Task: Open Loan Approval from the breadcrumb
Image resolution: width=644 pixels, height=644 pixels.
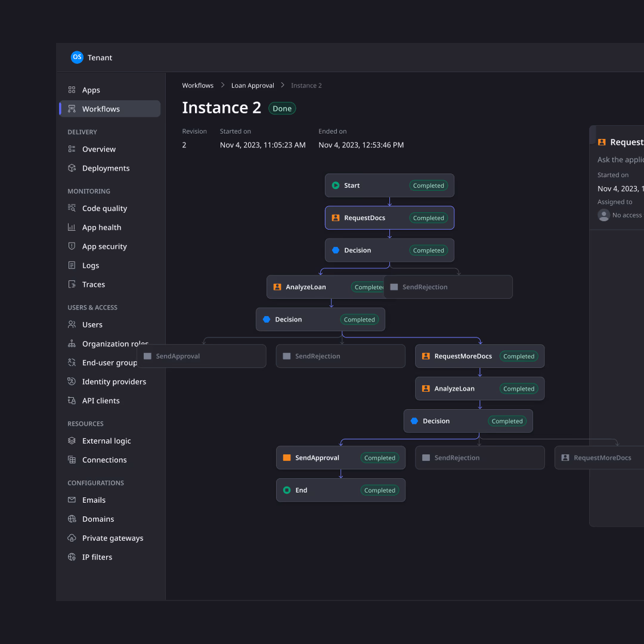Action: click(x=252, y=85)
